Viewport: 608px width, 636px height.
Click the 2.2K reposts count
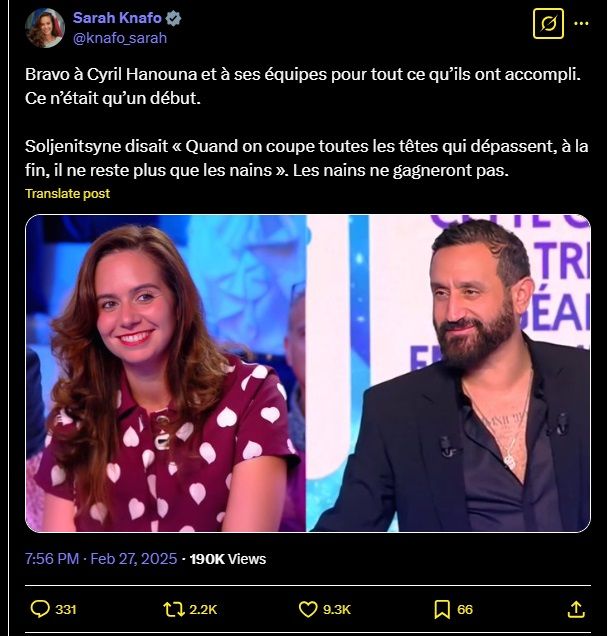pos(203,609)
